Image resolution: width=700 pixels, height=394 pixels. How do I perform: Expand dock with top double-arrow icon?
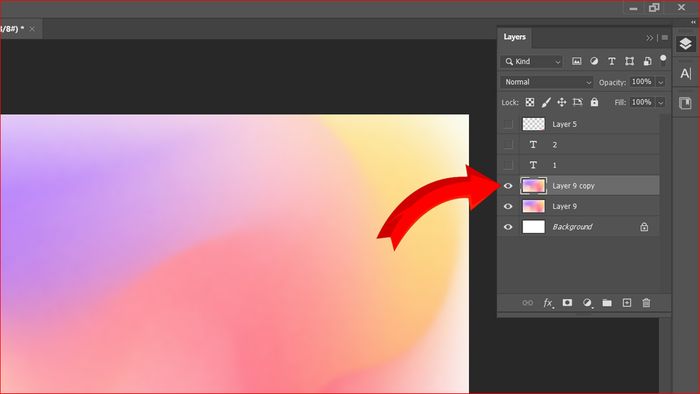point(693,22)
